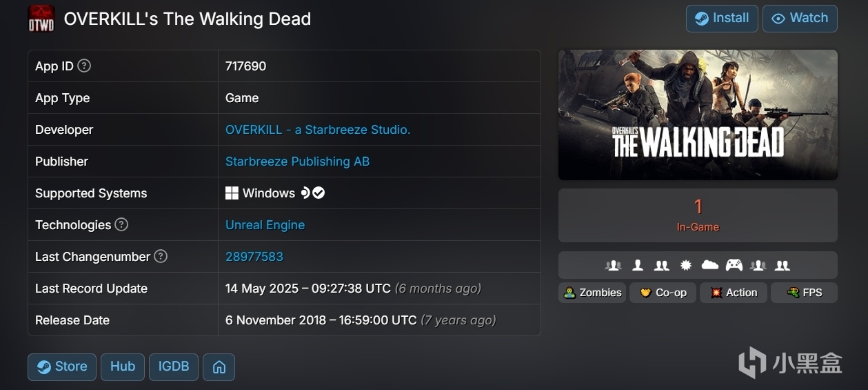Click the help icon next to Technologies
Screen dimensions: 868x390
point(121,224)
